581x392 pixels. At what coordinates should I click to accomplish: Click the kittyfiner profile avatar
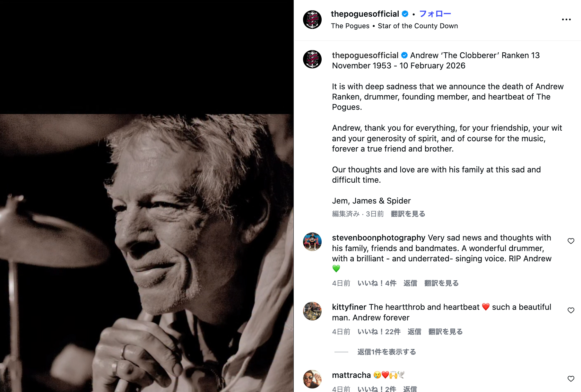[x=312, y=311]
